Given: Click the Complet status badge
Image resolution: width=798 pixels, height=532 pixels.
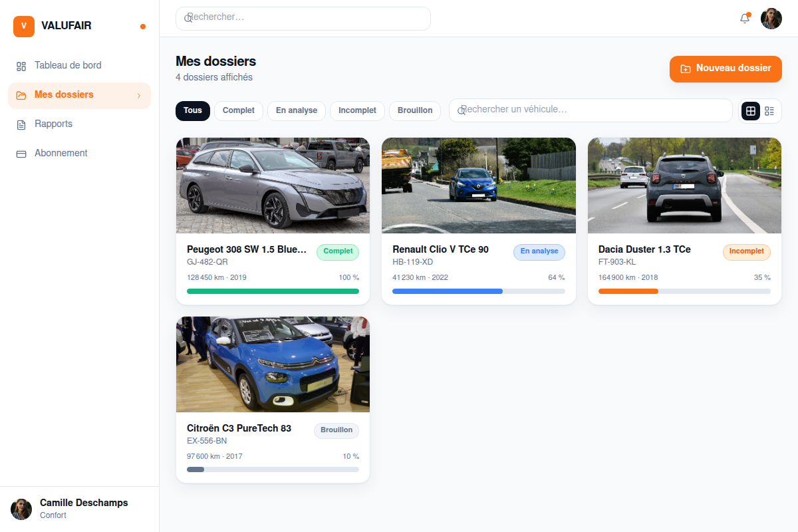Looking at the screenshot, I should (338, 252).
